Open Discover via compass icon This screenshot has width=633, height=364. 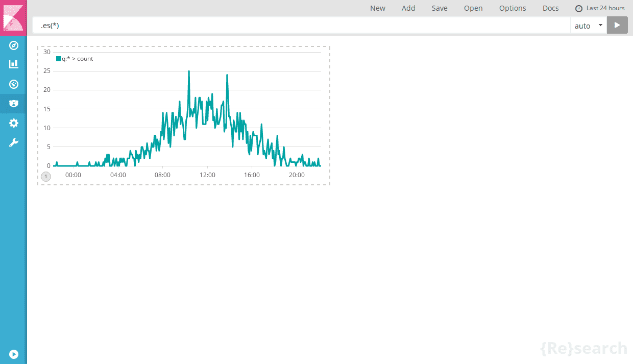click(x=14, y=45)
